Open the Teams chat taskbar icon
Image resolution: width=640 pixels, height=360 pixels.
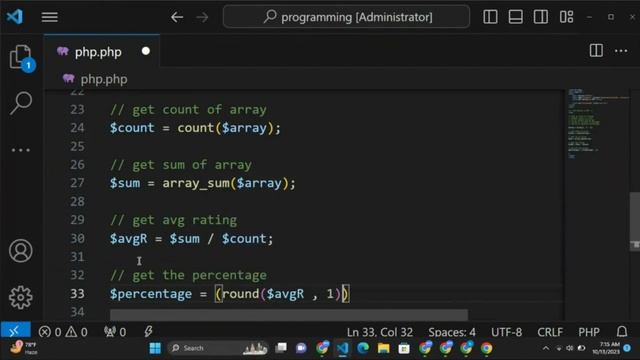(301, 348)
